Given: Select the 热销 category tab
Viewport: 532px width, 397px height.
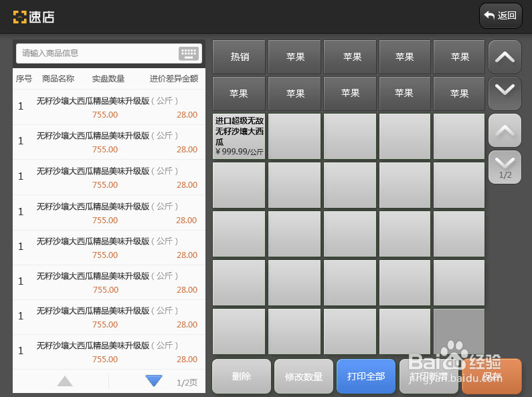Looking at the screenshot, I should (239, 57).
